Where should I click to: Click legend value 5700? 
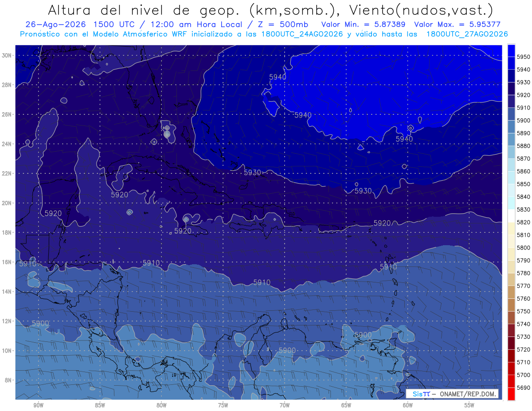click(524, 375)
